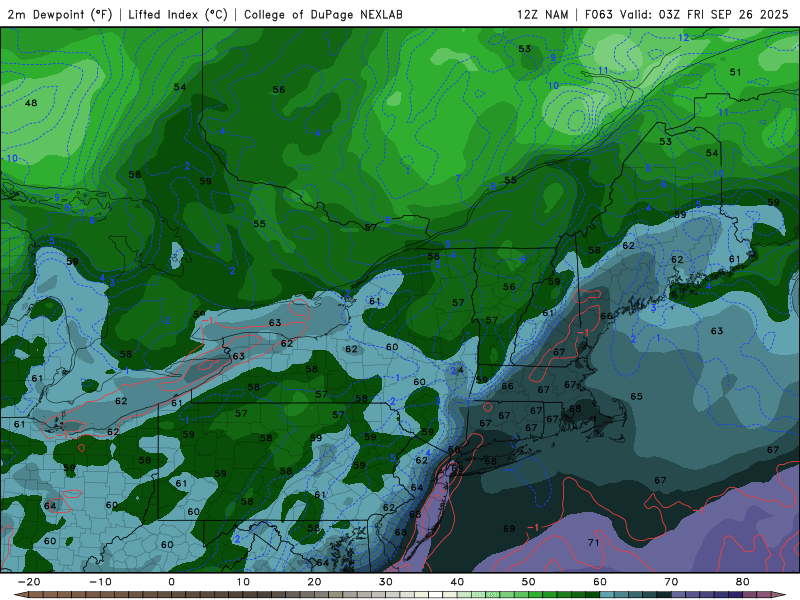Image resolution: width=800 pixels, height=600 pixels.
Task: Click the 70 label on the color scale
Action: [671, 582]
